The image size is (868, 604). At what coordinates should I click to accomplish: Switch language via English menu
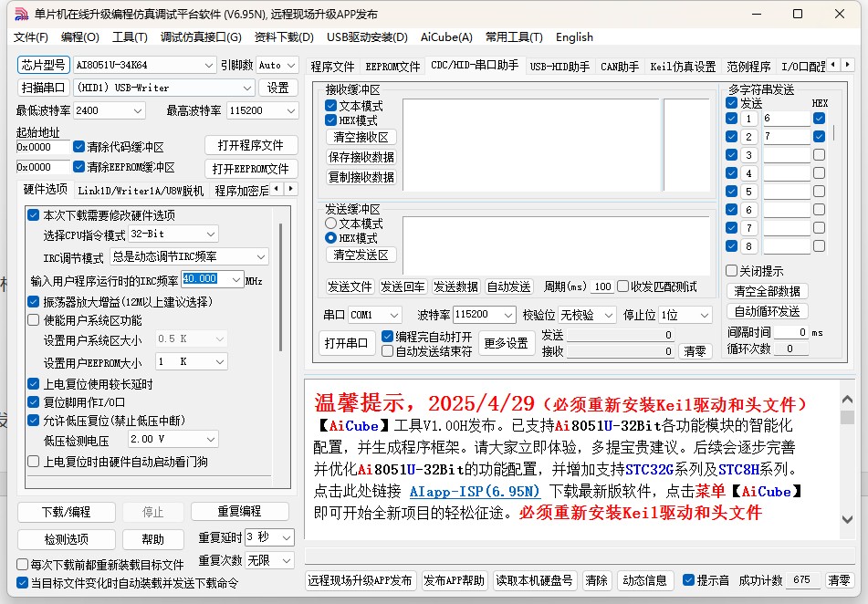[x=574, y=37]
